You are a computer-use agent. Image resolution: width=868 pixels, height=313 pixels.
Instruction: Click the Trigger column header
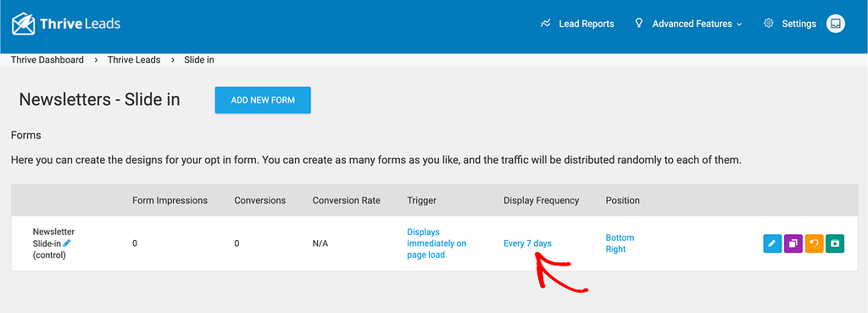click(422, 200)
